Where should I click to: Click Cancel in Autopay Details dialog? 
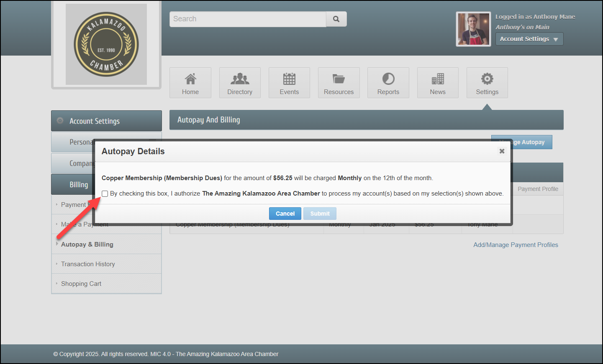(285, 214)
